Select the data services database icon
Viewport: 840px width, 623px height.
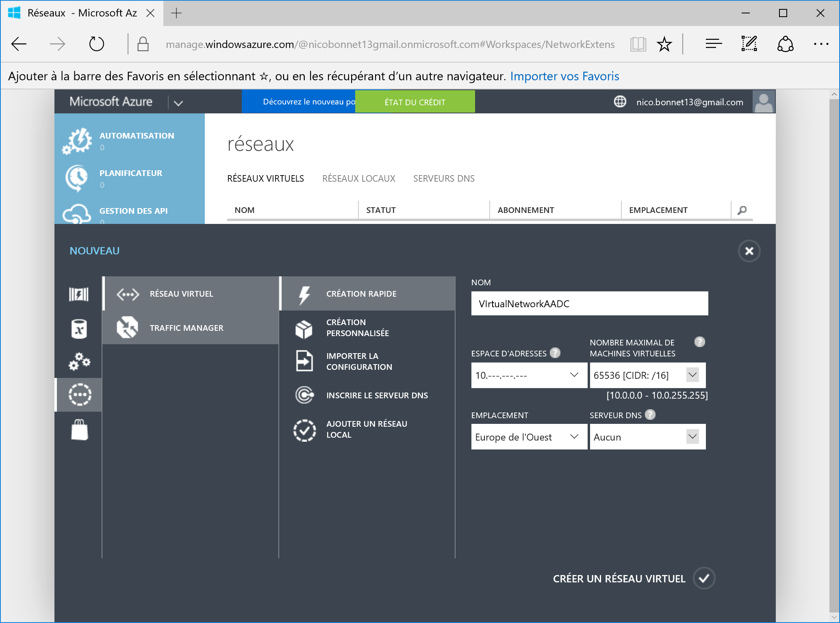[80, 329]
